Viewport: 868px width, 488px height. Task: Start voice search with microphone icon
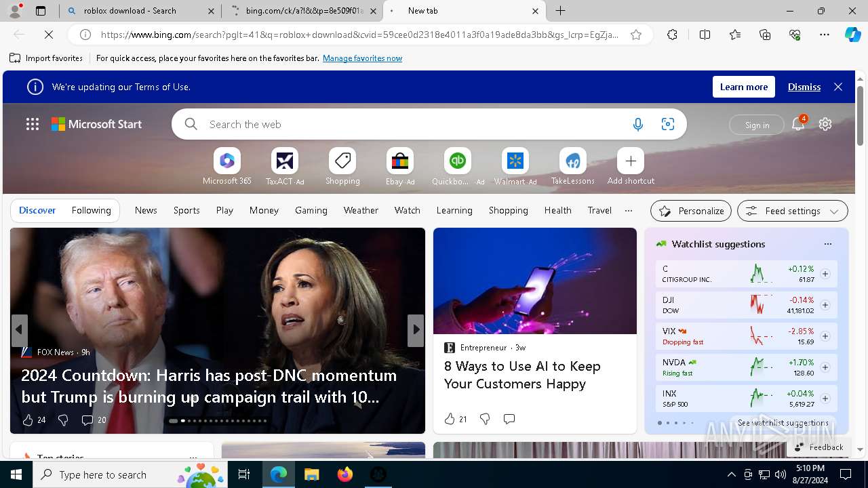(x=637, y=124)
